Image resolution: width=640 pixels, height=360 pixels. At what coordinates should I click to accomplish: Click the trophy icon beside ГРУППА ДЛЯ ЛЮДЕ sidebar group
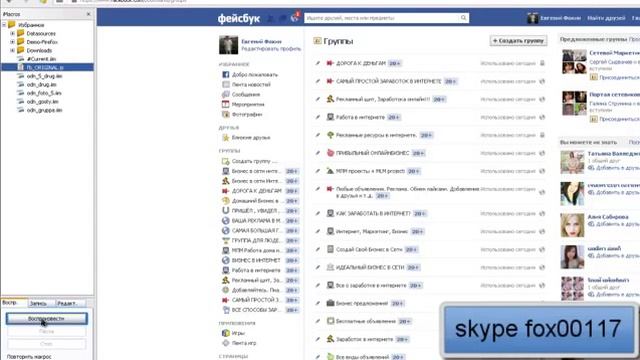(225, 240)
